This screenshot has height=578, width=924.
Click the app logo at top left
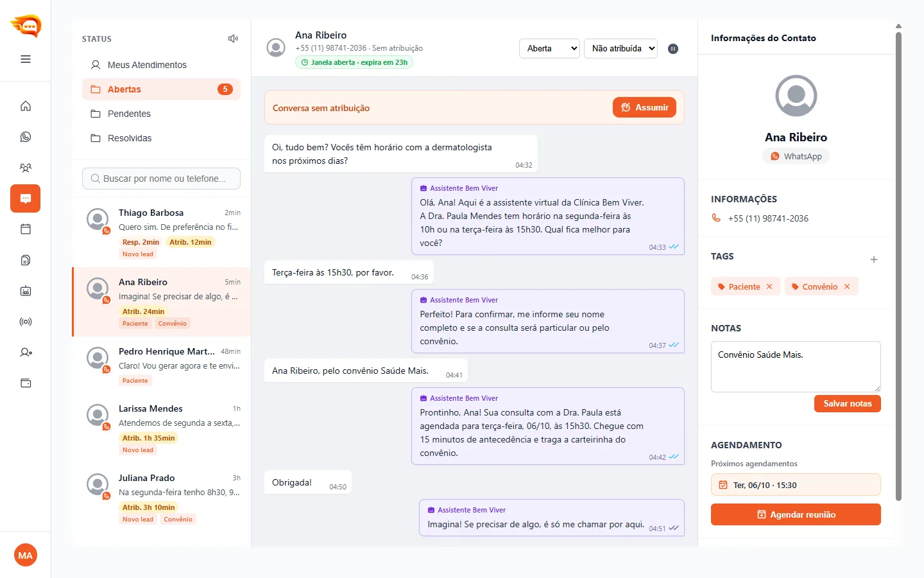(x=26, y=26)
